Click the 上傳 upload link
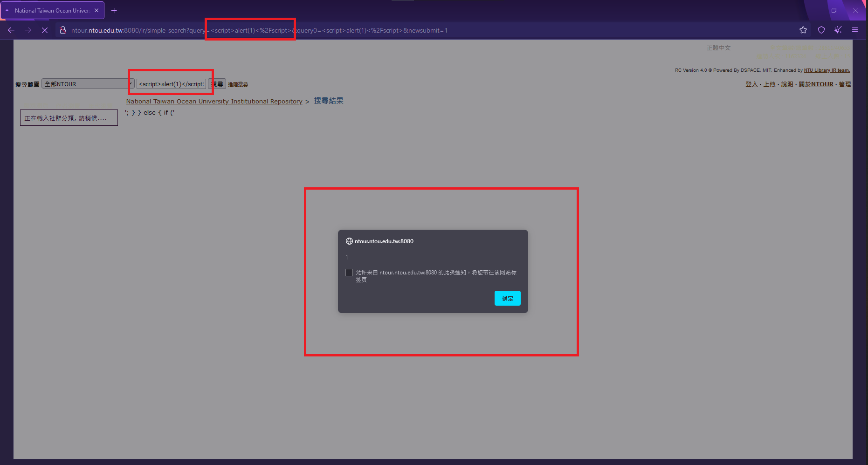 770,84
